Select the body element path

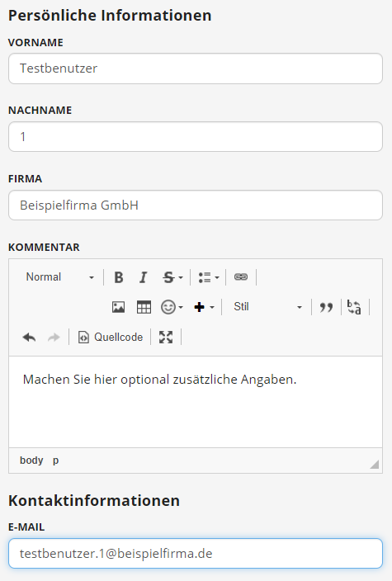tap(31, 461)
